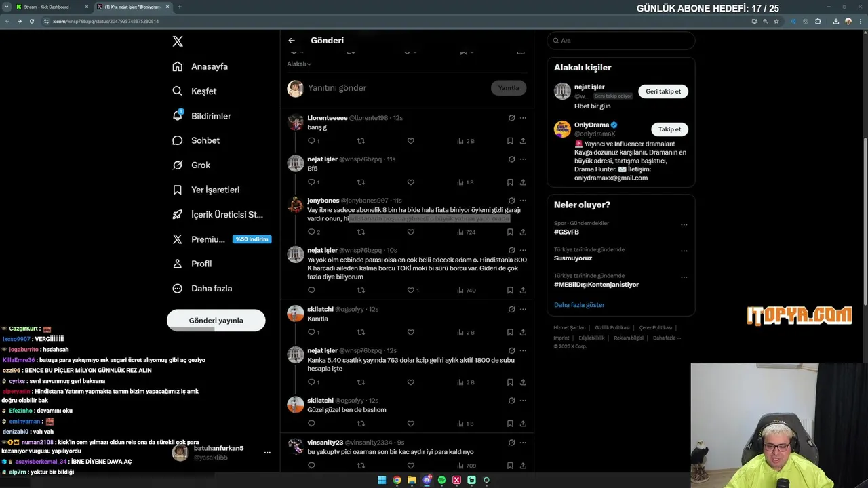
Task: Repost nejat işler's 'Bf5' reply
Action: click(x=361, y=182)
